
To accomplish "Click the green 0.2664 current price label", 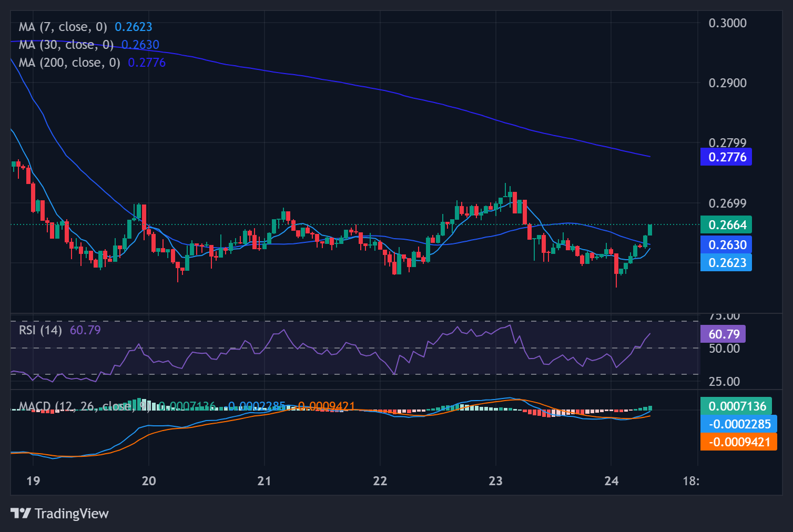I will tap(726, 225).
